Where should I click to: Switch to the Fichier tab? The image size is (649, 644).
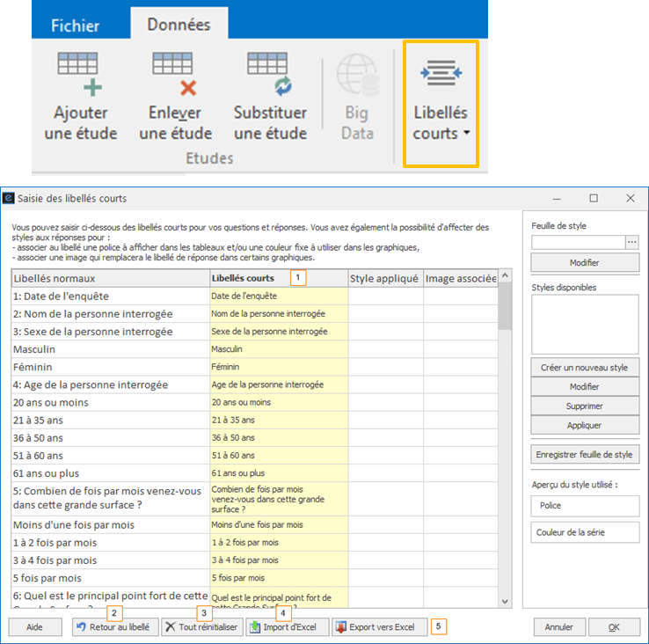pos(75,26)
